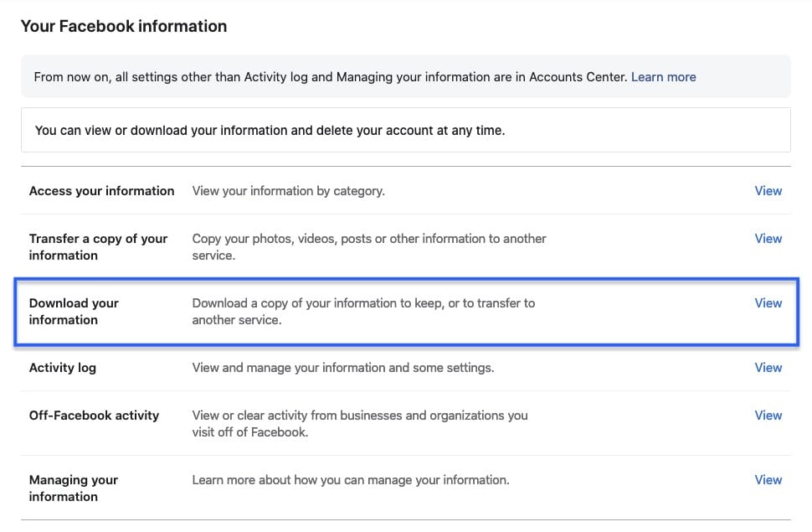Viewport: 812px width, 532px height.
Task: Click the 'Download a copy of your information' description
Action: pos(363,311)
